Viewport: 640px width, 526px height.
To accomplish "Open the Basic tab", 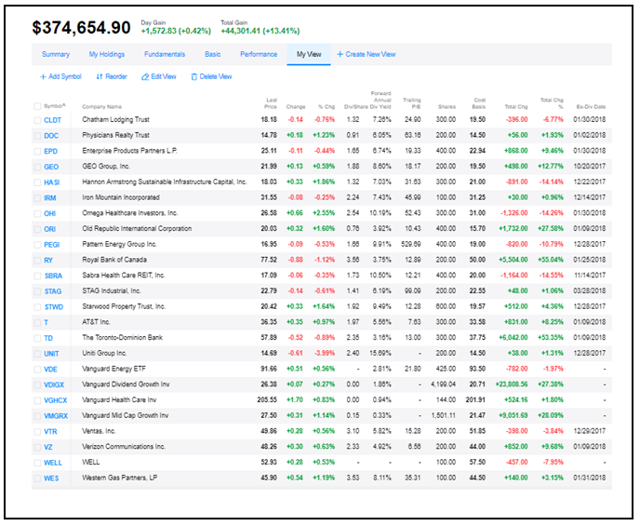I will [x=213, y=54].
